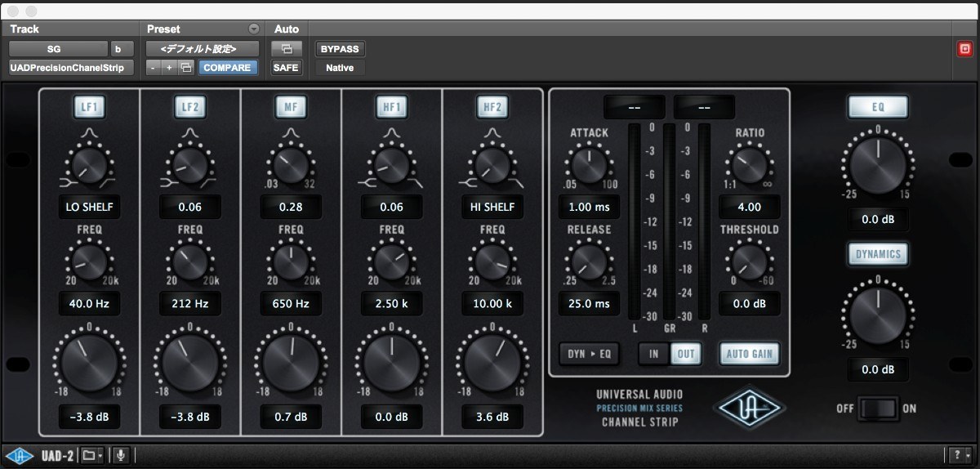The height and width of the screenshot is (469, 980).
Task: Click the HF1 bandwidth knob
Action: coord(391,164)
